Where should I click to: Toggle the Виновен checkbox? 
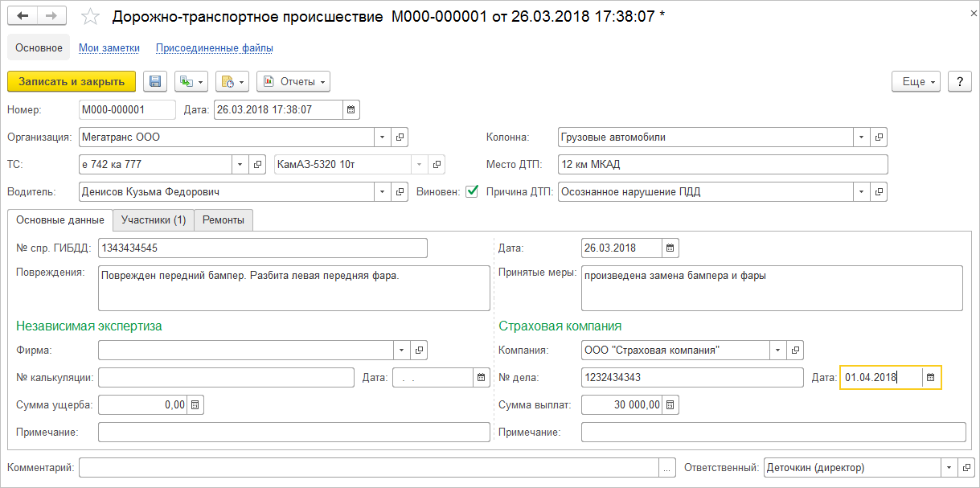point(472,191)
